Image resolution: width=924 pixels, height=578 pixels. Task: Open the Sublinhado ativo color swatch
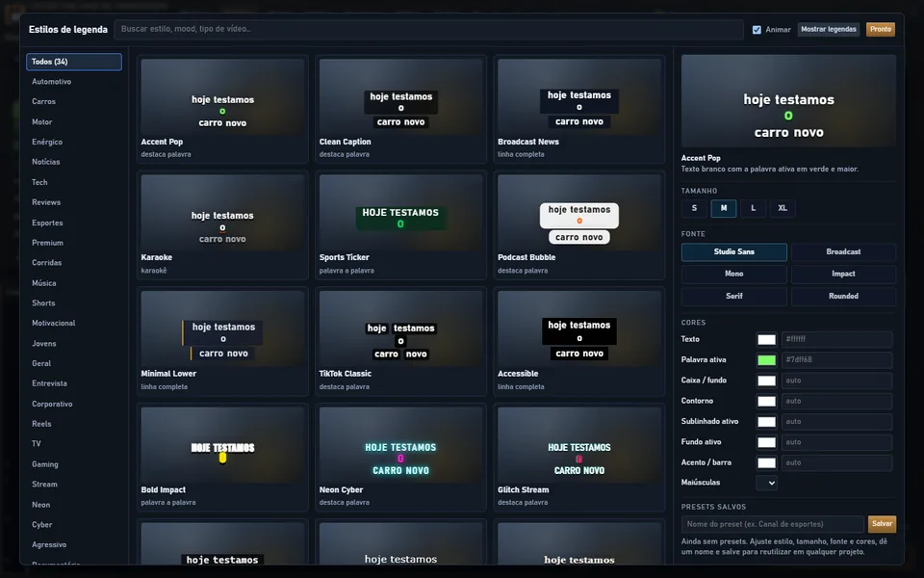[766, 422]
